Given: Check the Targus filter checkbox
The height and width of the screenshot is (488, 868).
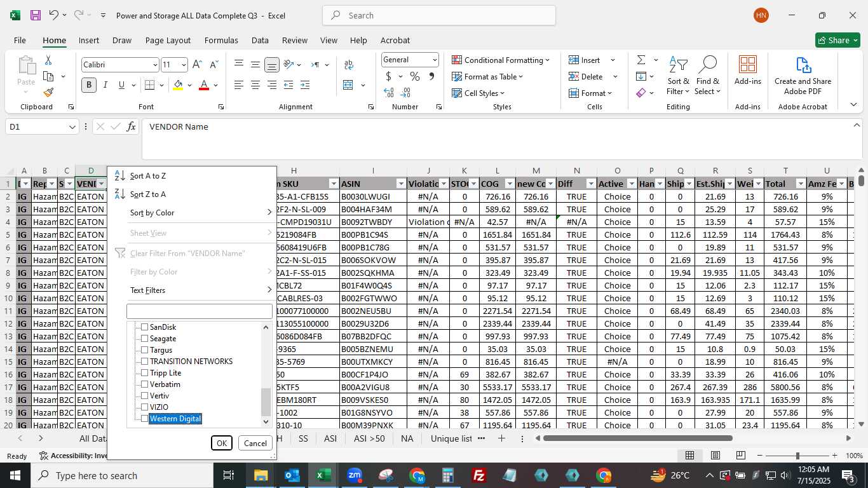Looking at the screenshot, I should tap(144, 350).
